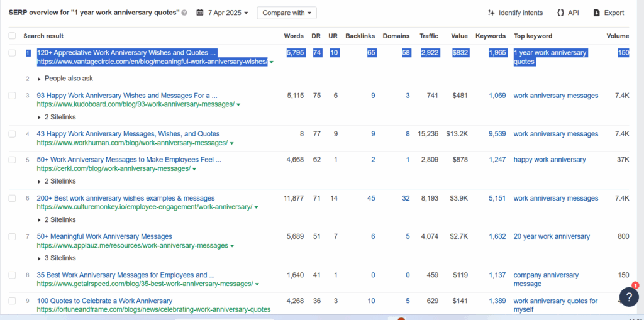The width and height of the screenshot is (644, 320).
Task: Click traffic value 15,236 for workhuman.com
Action: [429, 134]
